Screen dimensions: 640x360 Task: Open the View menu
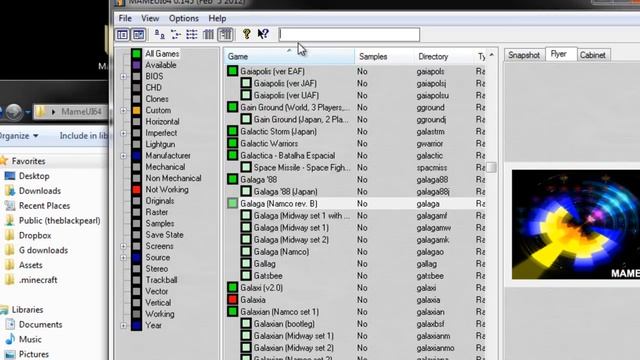(150, 18)
